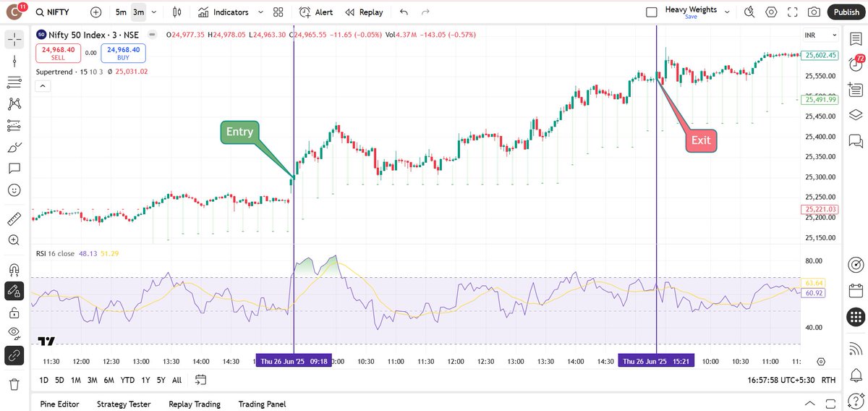
Task: Open the products grid icon
Action: [x=856, y=317]
